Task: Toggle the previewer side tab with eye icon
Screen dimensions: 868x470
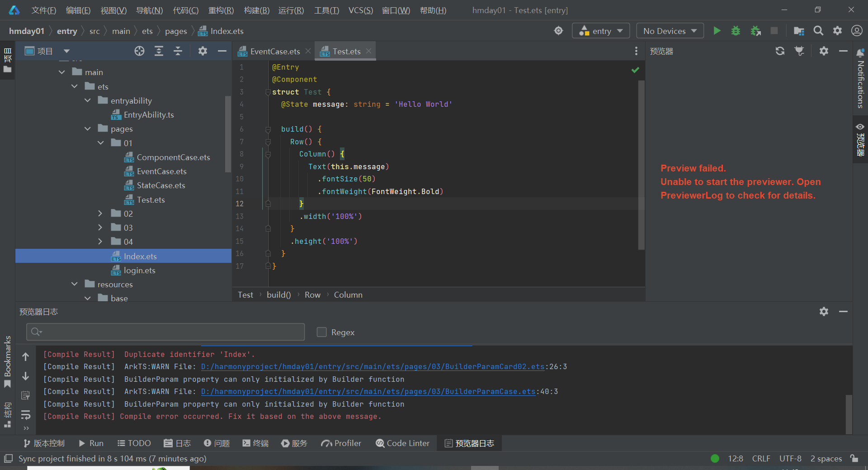Action: click(860, 140)
